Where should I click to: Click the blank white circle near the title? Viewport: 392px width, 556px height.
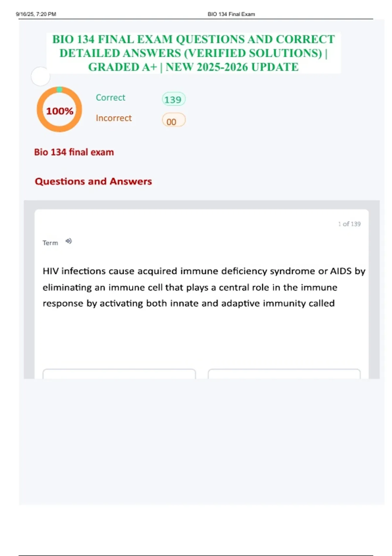[41, 77]
